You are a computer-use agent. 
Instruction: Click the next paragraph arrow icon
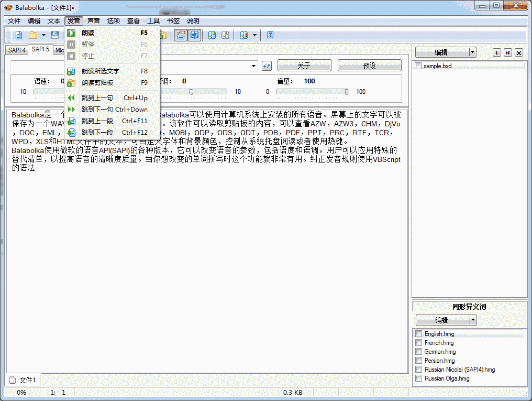71,133
